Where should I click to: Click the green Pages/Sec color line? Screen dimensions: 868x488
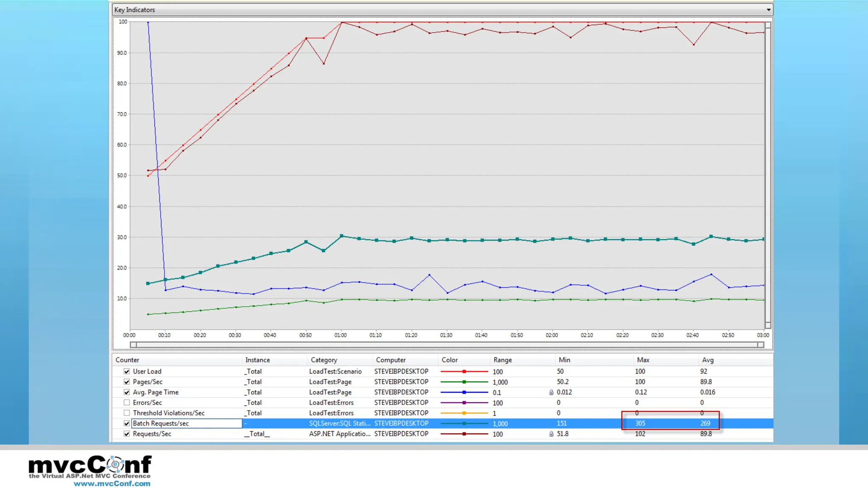pyautogui.click(x=464, y=382)
